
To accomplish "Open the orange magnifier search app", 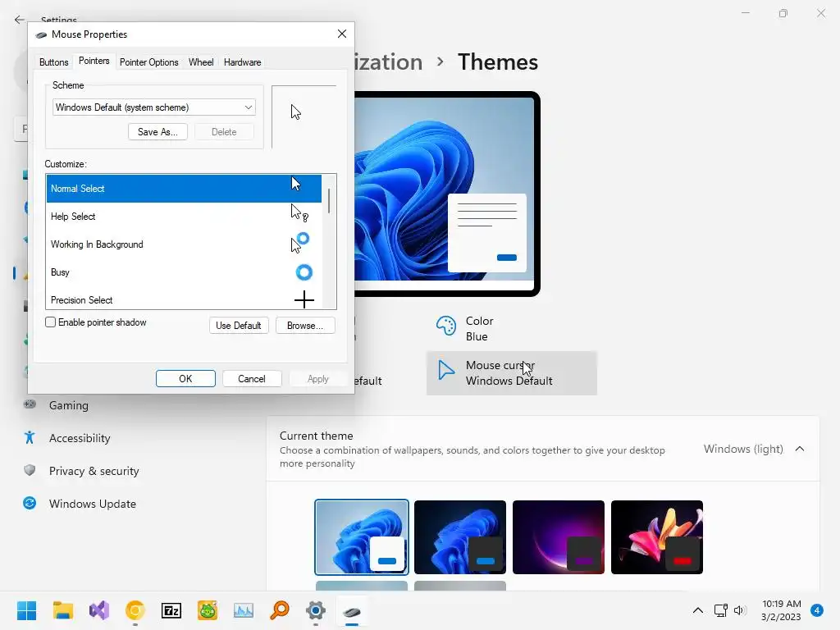I will coord(280,610).
